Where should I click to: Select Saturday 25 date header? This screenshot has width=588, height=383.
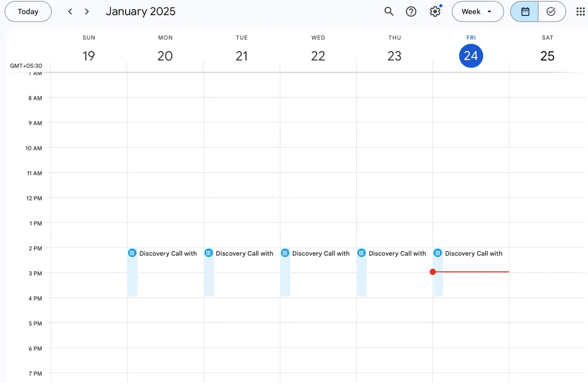(x=547, y=56)
